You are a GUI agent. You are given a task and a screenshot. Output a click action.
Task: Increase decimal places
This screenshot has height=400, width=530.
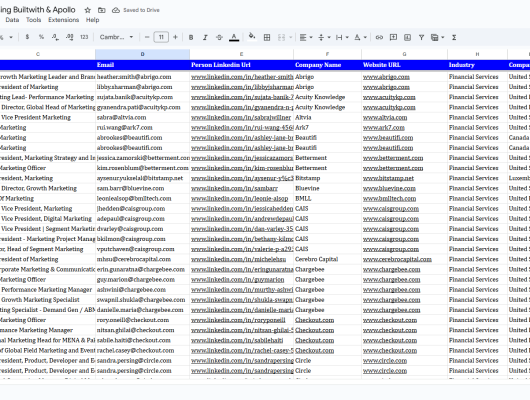70,37
